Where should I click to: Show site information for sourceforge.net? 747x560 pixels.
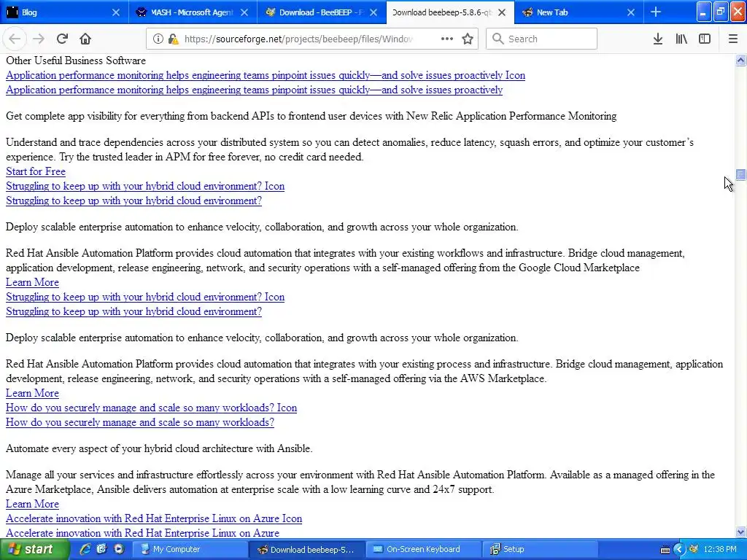pos(158,39)
